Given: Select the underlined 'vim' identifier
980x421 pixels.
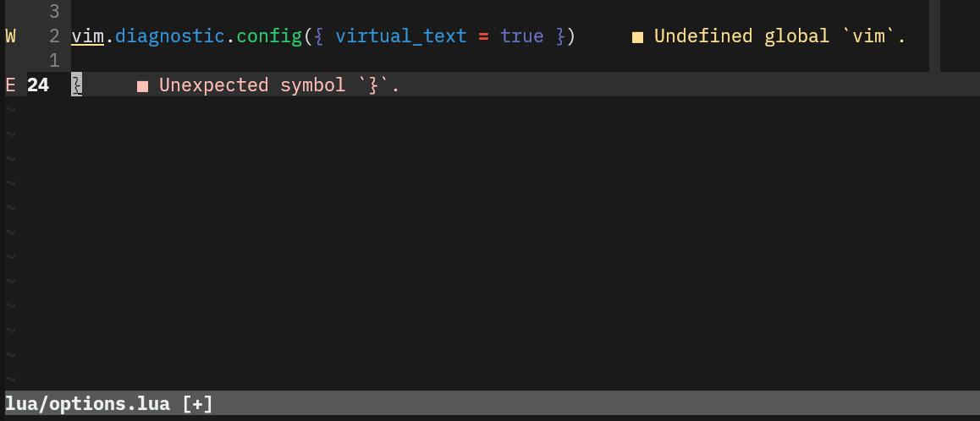Looking at the screenshot, I should [x=87, y=36].
